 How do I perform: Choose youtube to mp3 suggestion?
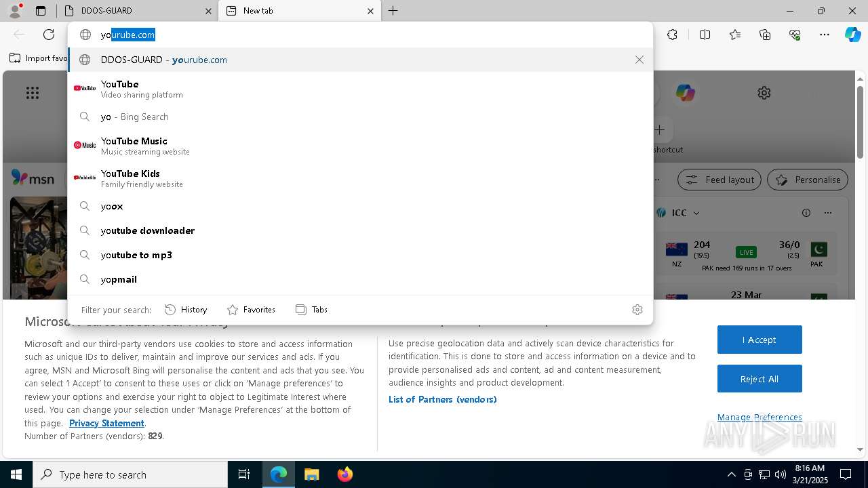[x=360, y=255]
